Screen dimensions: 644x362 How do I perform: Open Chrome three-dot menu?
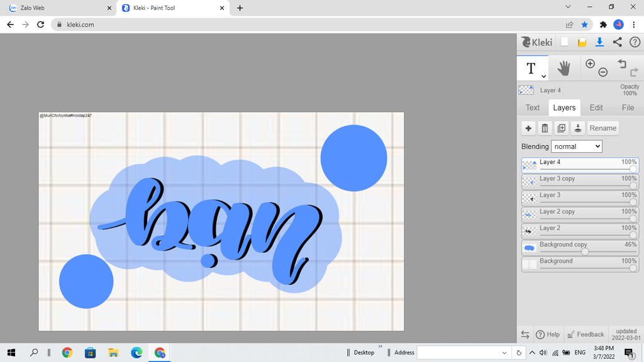point(634,25)
